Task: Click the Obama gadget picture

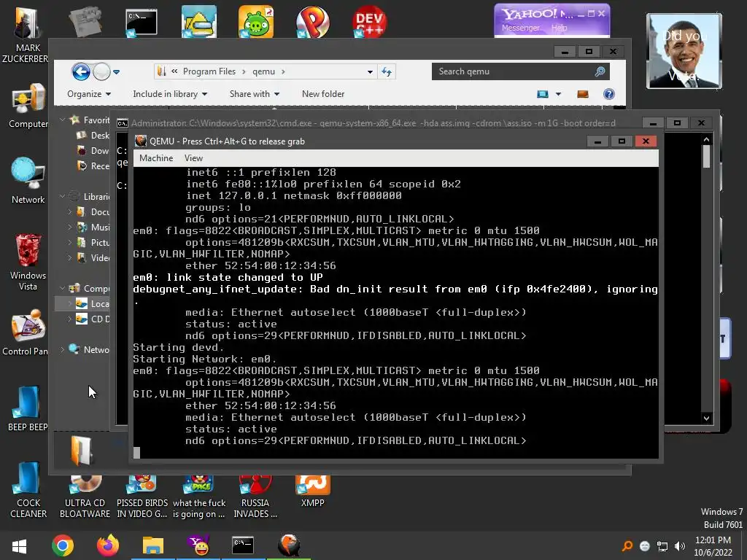Action: pyautogui.click(x=684, y=51)
